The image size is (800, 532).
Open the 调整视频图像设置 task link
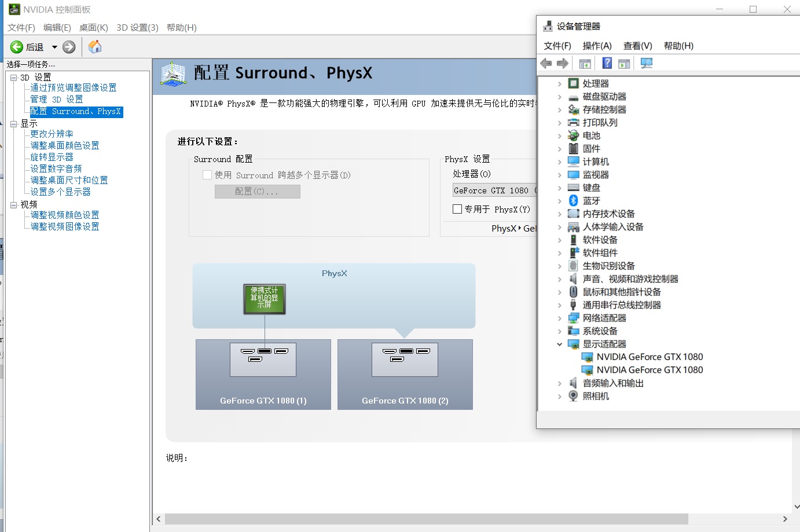(x=65, y=226)
